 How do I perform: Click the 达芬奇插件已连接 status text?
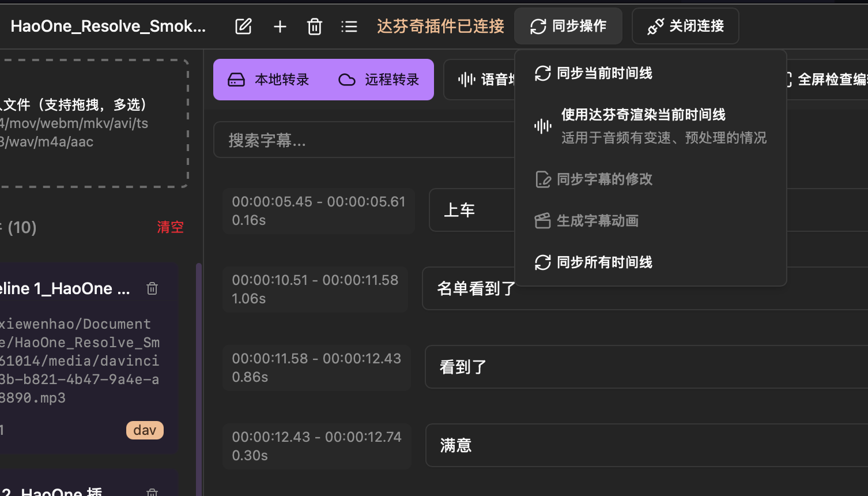coord(440,27)
